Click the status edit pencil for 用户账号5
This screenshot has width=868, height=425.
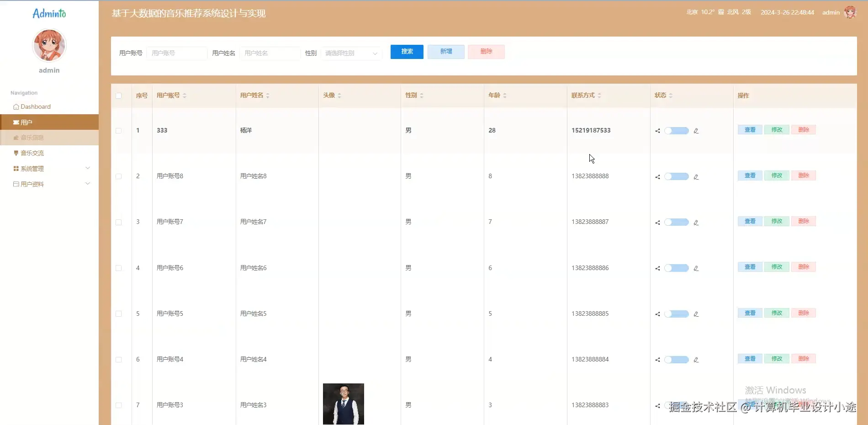coord(696,314)
